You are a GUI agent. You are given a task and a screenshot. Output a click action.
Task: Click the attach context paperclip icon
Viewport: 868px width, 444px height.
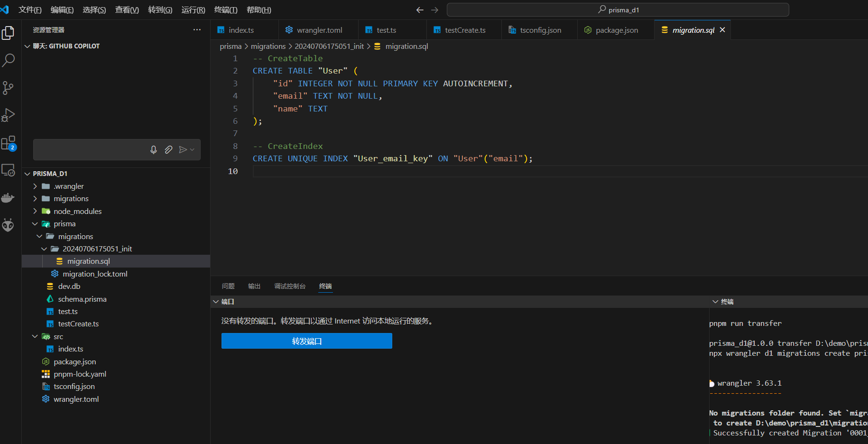click(x=168, y=150)
